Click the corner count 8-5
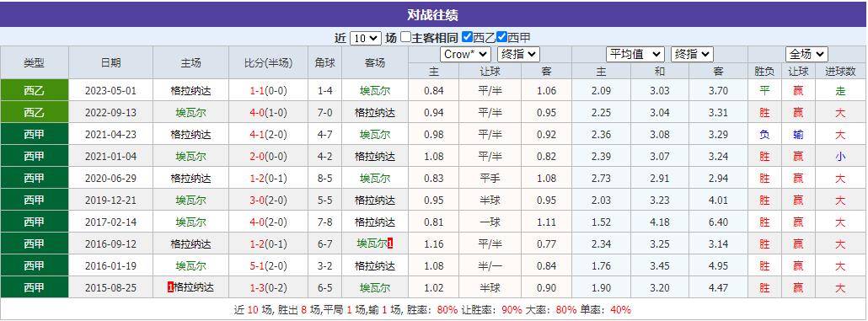Viewport: 868px width, 321px height. pos(325,179)
